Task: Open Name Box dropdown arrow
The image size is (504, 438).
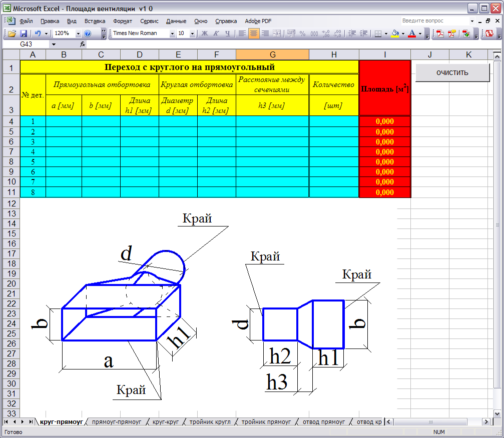Action: [54, 44]
